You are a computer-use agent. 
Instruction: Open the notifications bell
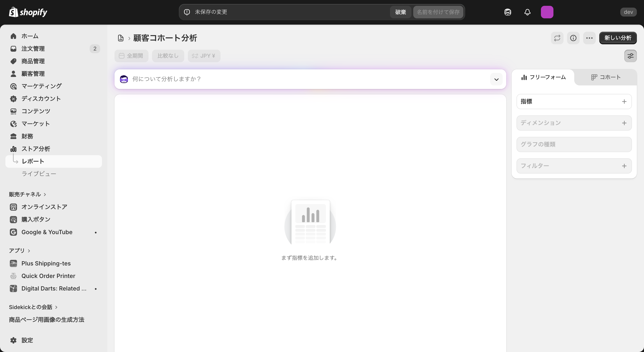527,12
